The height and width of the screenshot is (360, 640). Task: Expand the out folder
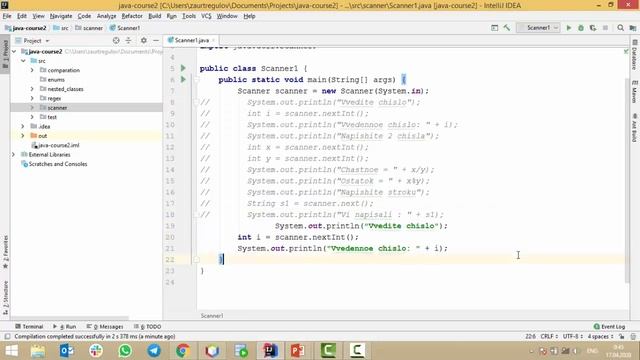23,136
